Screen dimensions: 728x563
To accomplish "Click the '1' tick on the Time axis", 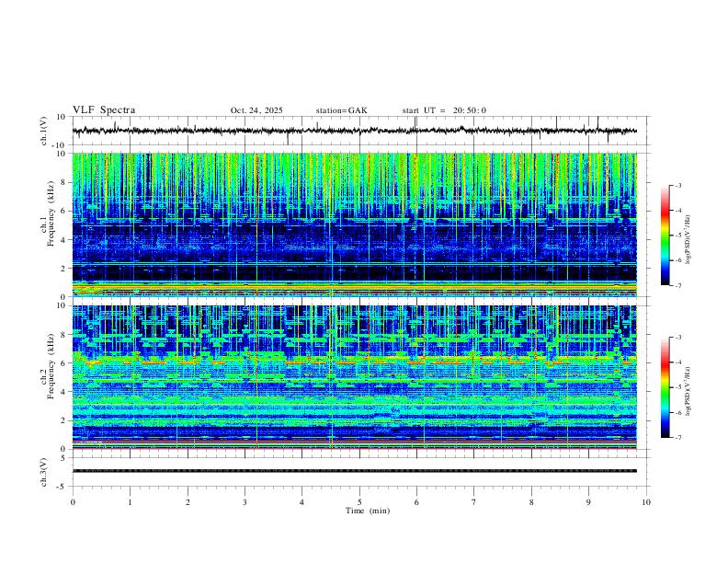I will click(130, 502).
